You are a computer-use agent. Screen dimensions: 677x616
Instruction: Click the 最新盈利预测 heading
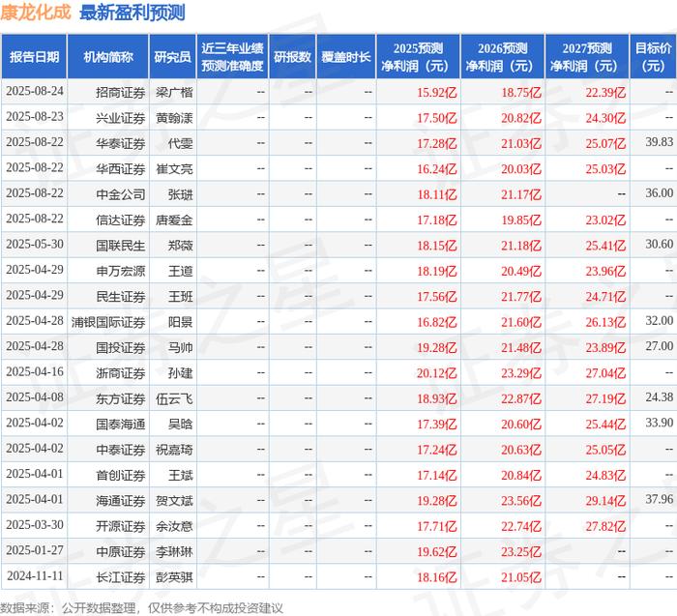click(x=132, y=13)
